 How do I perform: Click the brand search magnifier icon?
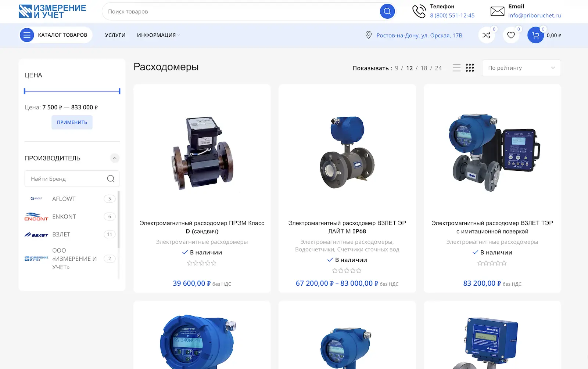pos(111,179)
